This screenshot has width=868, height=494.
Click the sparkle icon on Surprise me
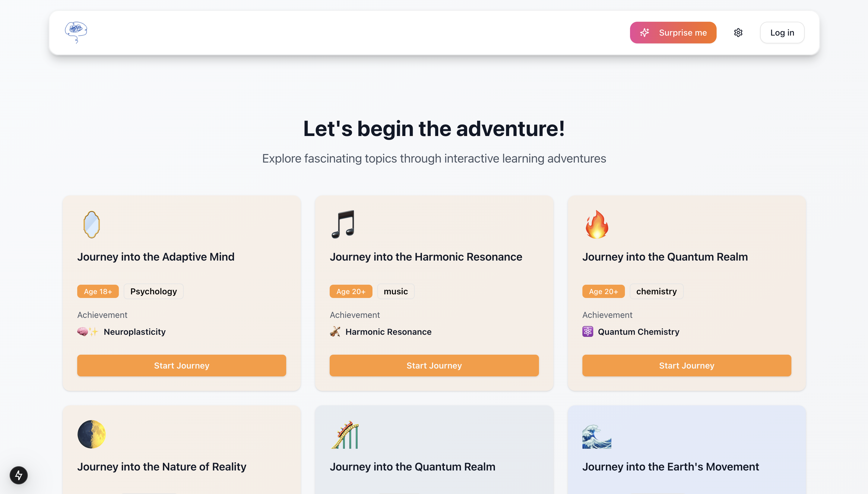(645, 33)
